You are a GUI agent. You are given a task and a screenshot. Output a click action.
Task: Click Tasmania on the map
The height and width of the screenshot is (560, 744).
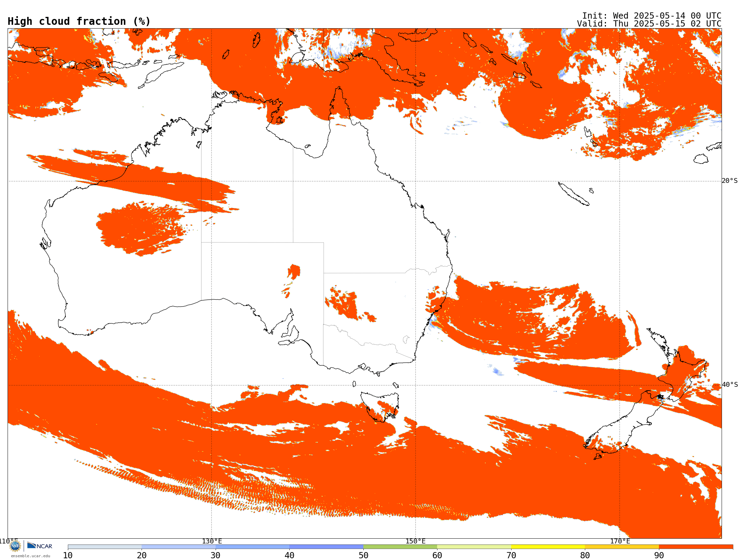click(x=380, y=406)
